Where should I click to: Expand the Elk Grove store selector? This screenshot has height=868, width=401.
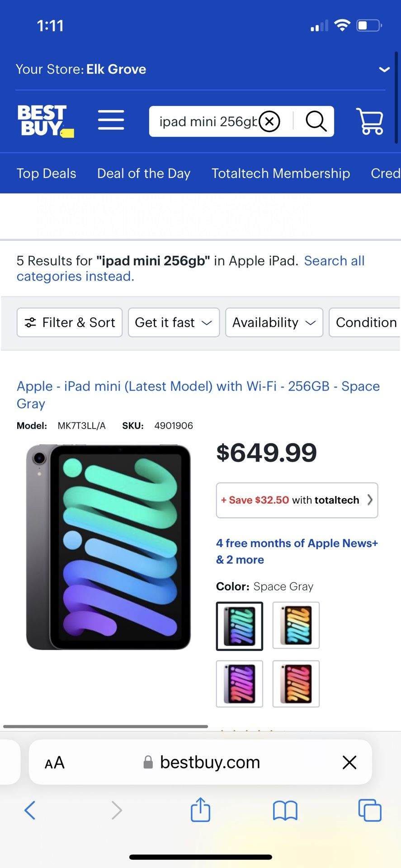point(384,69)
